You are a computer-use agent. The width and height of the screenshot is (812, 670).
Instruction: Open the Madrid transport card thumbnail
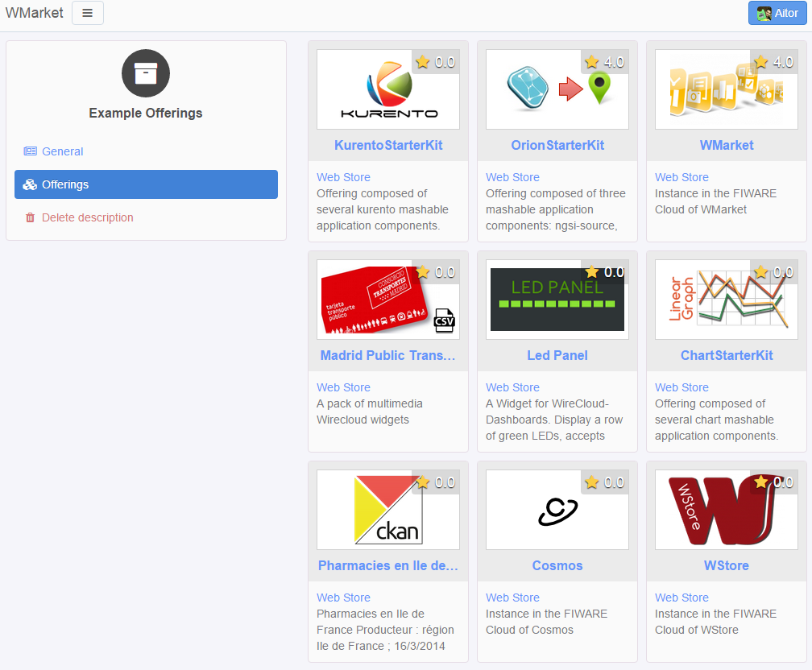point(388,300)
